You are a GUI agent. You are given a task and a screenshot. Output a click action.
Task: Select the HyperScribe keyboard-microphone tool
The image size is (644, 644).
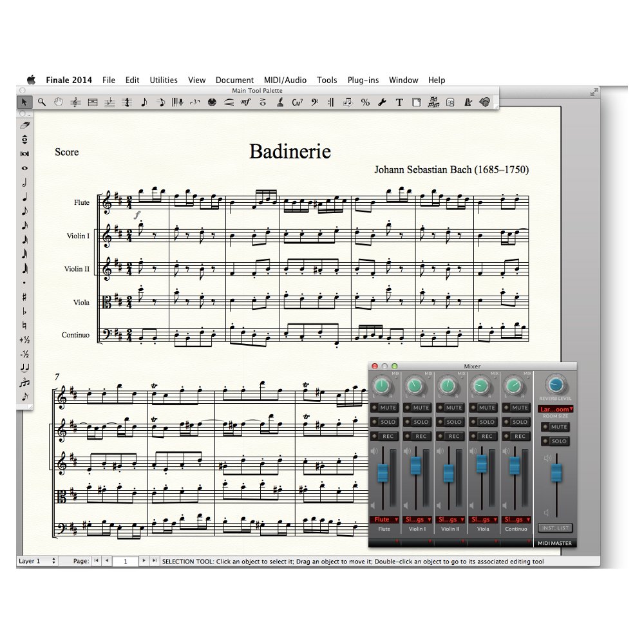[178, 102]
